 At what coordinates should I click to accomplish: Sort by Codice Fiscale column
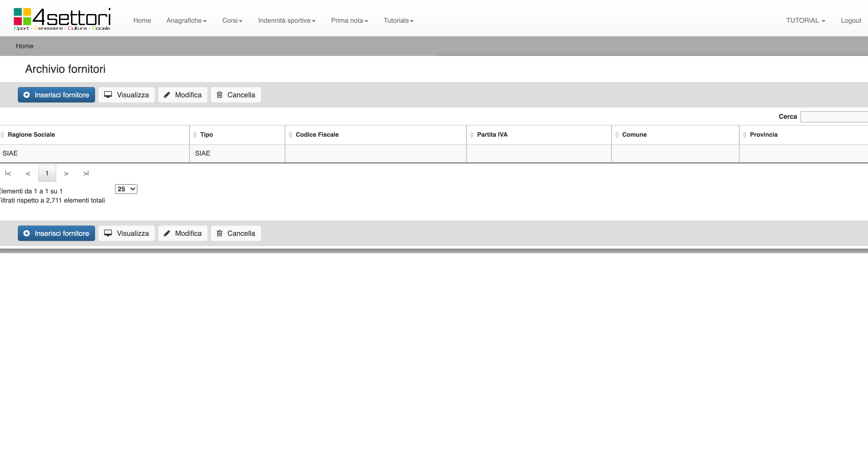(317, 134)
